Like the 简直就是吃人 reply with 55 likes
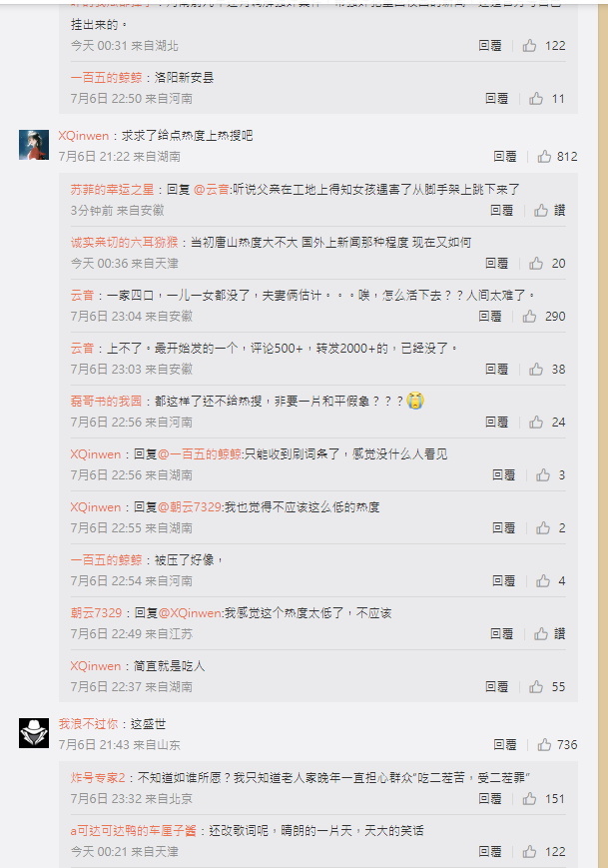Image resolution: width=608 pixels, height=868 pixels. pyautogui.click(x=547, y=687)
